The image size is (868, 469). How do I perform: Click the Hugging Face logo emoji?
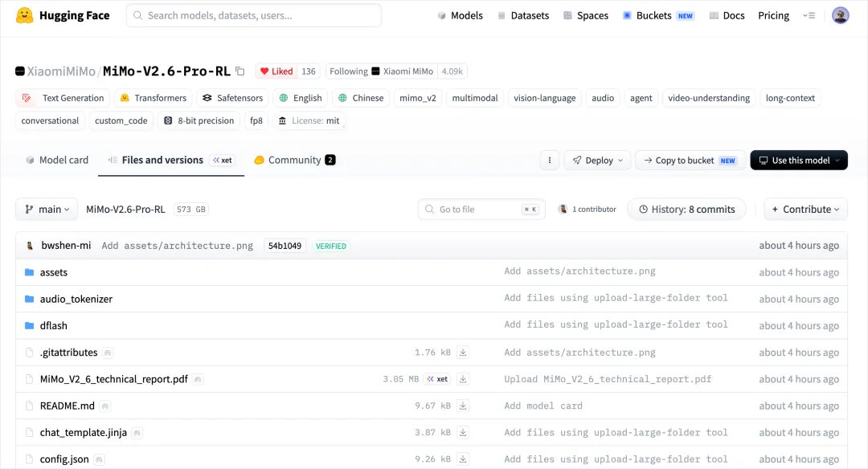24,15
